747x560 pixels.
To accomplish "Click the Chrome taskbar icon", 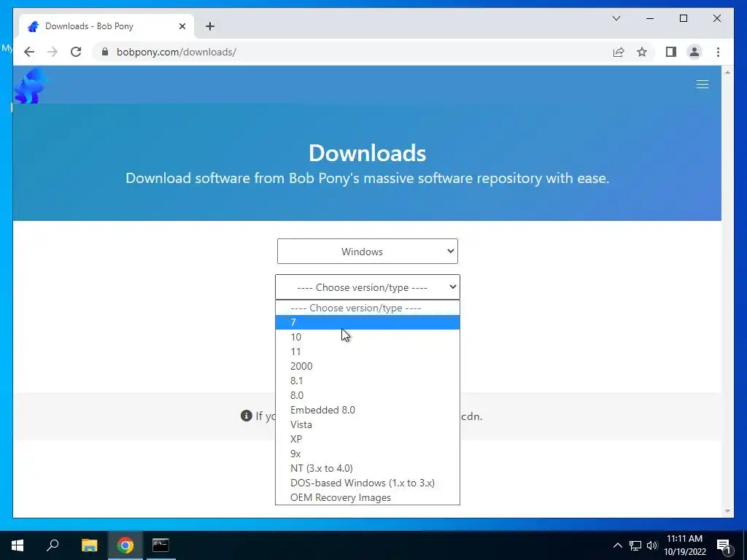I will (x=125, y=545).
